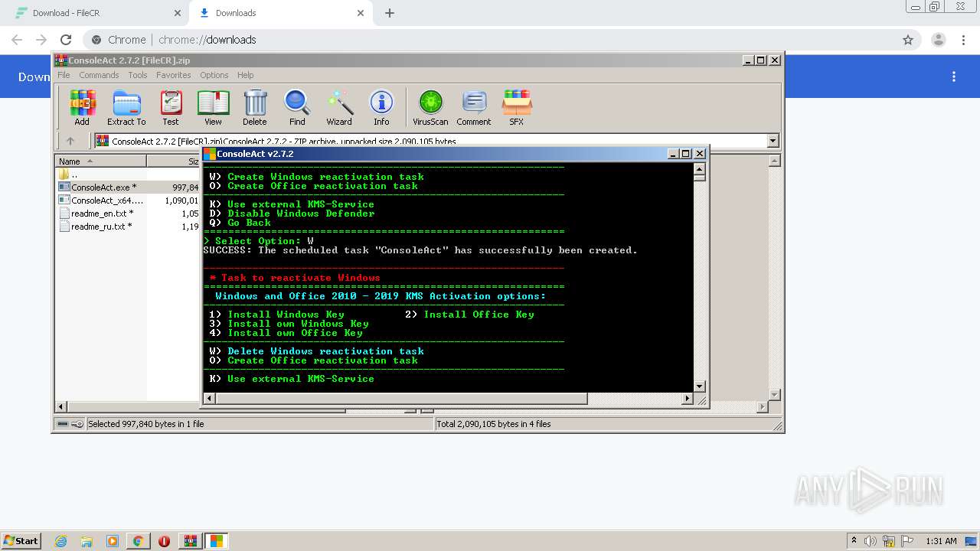Expand the archive path dropdown
Screen dimensions: 980x551
pyautogui.click(x=773, y=141)
